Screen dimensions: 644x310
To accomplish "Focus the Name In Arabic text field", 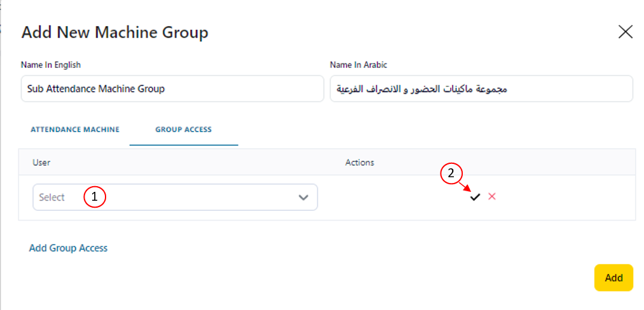I will pos(481,89).
